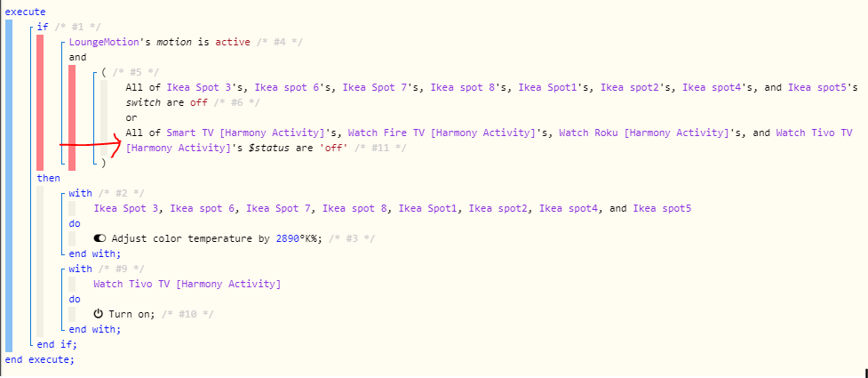The image size is (868, 378).
Task: Click Ikea spot5 in condition #6
Action: point(818,87)
